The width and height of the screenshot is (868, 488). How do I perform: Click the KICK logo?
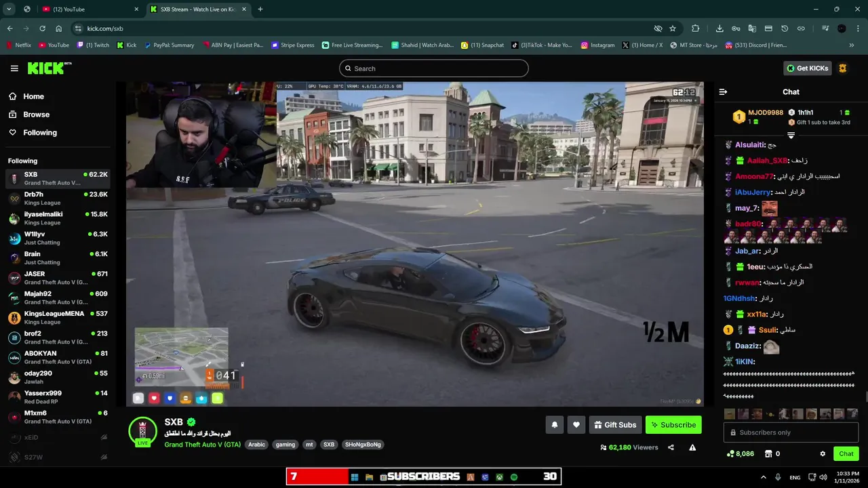[x=50, y=68]
